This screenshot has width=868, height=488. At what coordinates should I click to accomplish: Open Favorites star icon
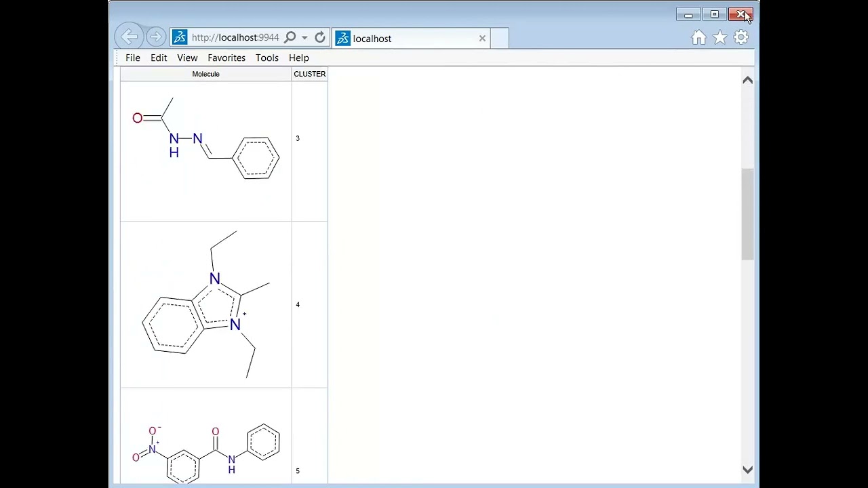pyautogui.click(x=720, y=38)
